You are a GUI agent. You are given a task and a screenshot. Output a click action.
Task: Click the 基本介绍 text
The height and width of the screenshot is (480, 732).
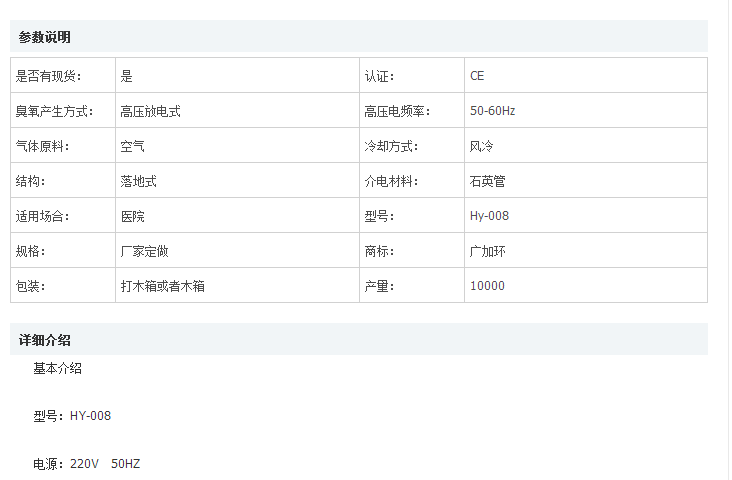click(x=58, y=368)
